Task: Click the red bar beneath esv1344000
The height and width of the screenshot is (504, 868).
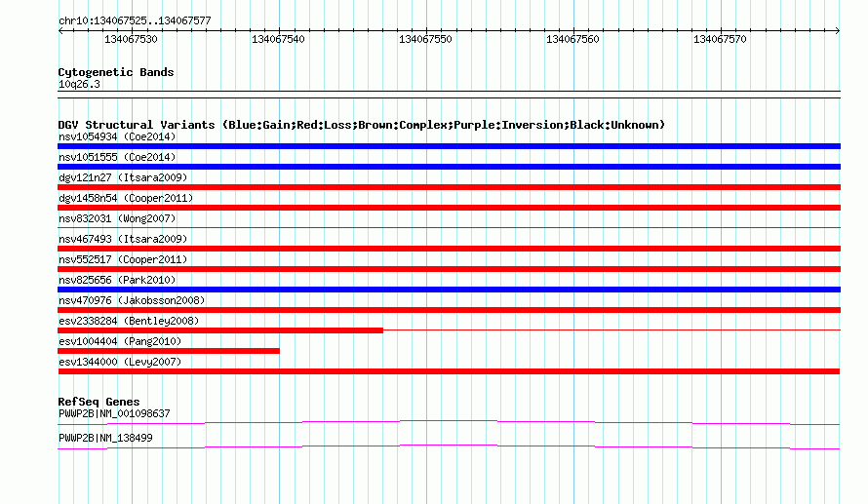Action: [449, 371]
